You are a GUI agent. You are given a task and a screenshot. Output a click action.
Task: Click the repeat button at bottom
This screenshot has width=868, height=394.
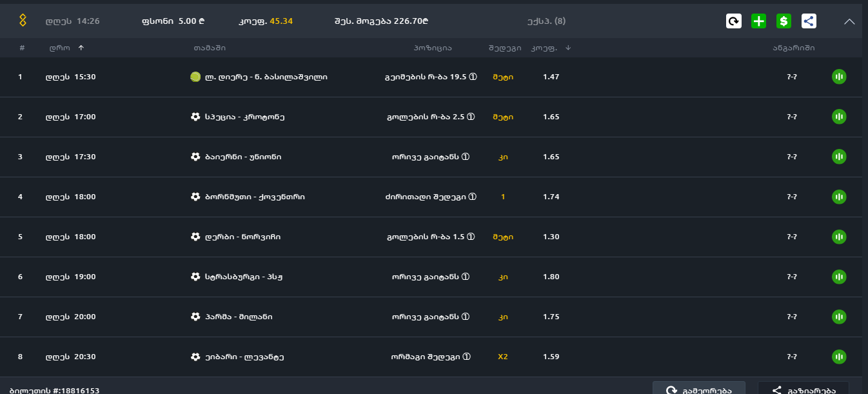click(x=698, y=389)
